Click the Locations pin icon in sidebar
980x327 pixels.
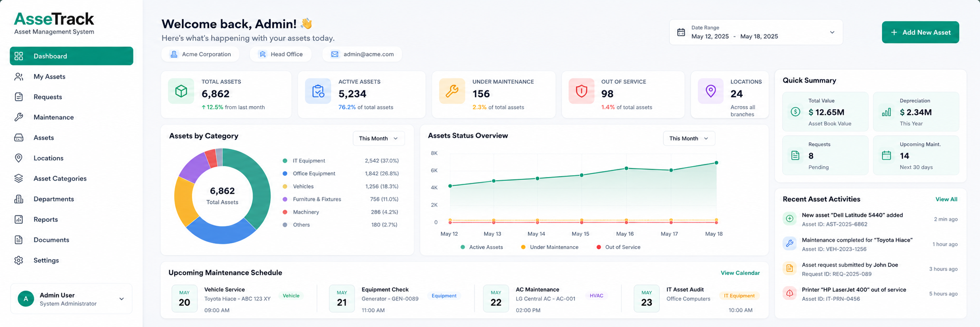pyautogui.click(x=18, y=158)
